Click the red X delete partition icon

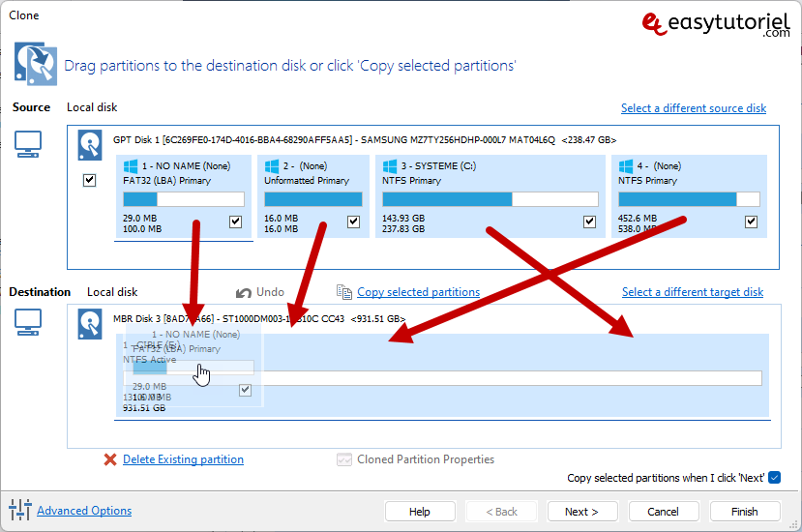[110, 459]
